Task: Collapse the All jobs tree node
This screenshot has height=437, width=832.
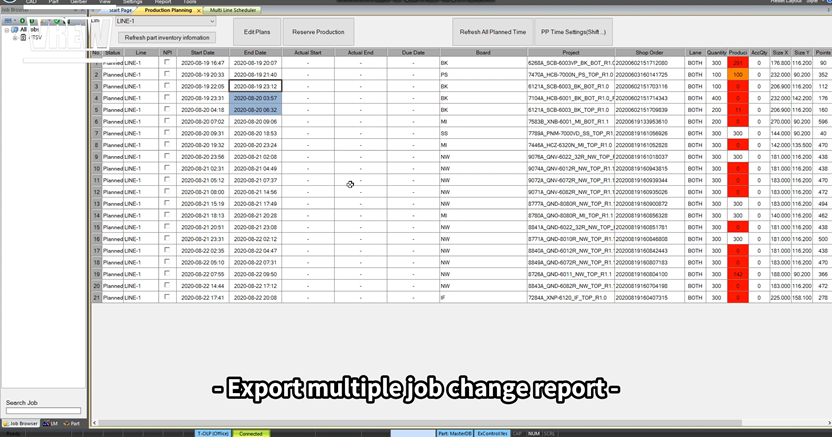Action: [x=7, y=30]
